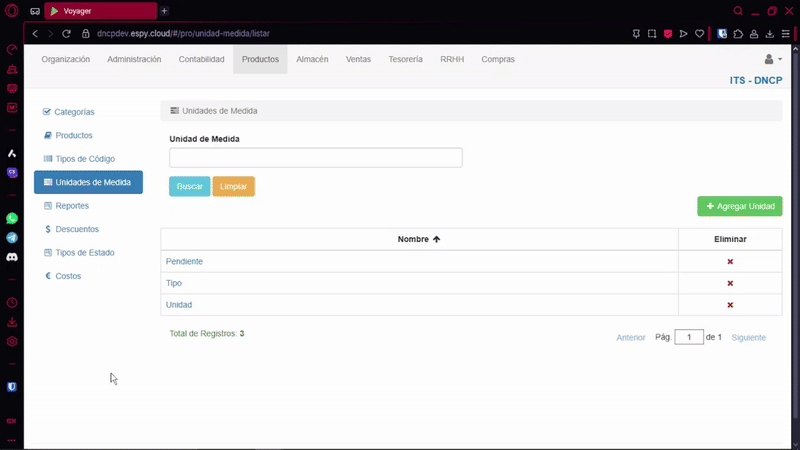Click the pinboard pin icon
This screenshot has width=800, height=450.
pyautogui.click(x=636, y=34)
